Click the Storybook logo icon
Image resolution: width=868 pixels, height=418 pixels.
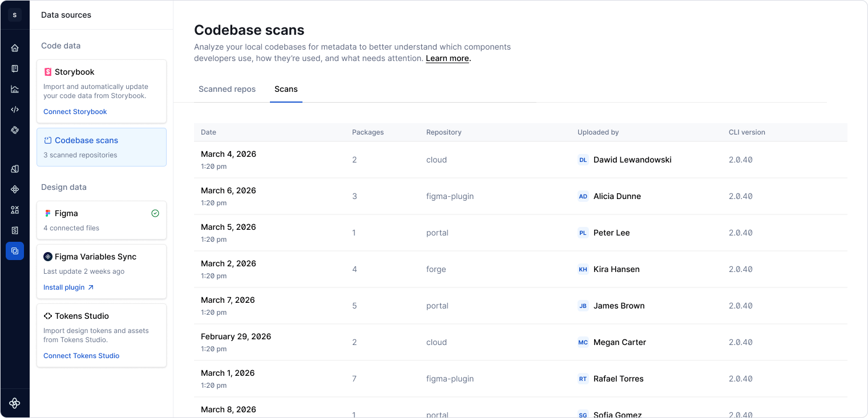click(48, 72)
